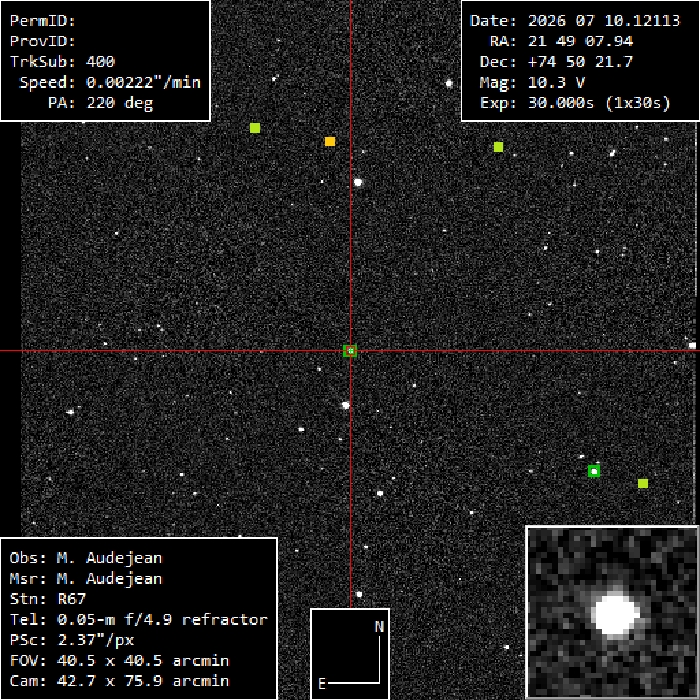The width and height of the screenshot is (700, 700).
Task: Click the TrkSub 400 field
Action: pyautogui.click(x=62, y=62)
